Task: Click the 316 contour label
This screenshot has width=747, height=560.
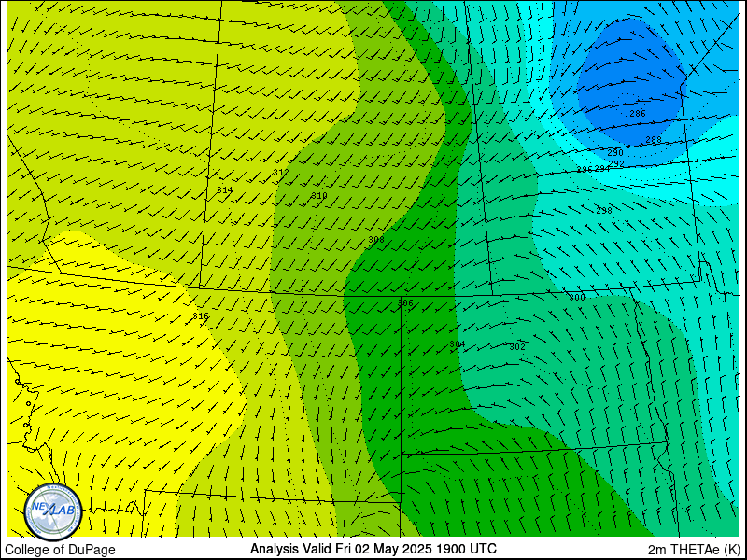Action: [x=201, y=316]
